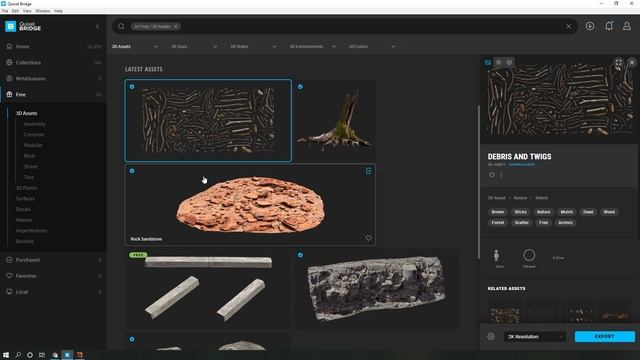Open the All Colors filter dropdown
640x360 pixels.
point(372,47)
